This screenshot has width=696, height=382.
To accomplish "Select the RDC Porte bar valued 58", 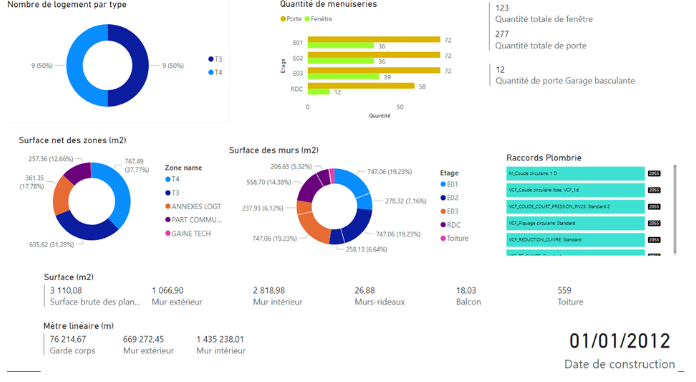I will [x=361, y=86].
